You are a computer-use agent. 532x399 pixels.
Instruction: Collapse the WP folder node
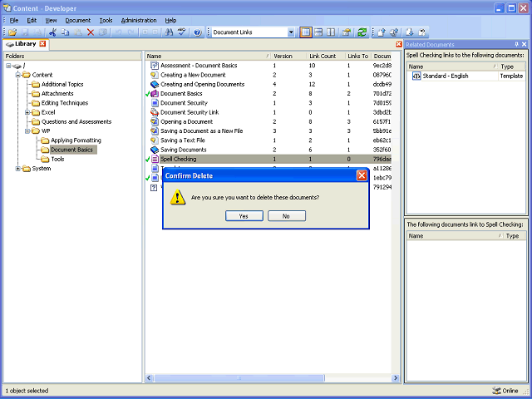pos(27,131)
